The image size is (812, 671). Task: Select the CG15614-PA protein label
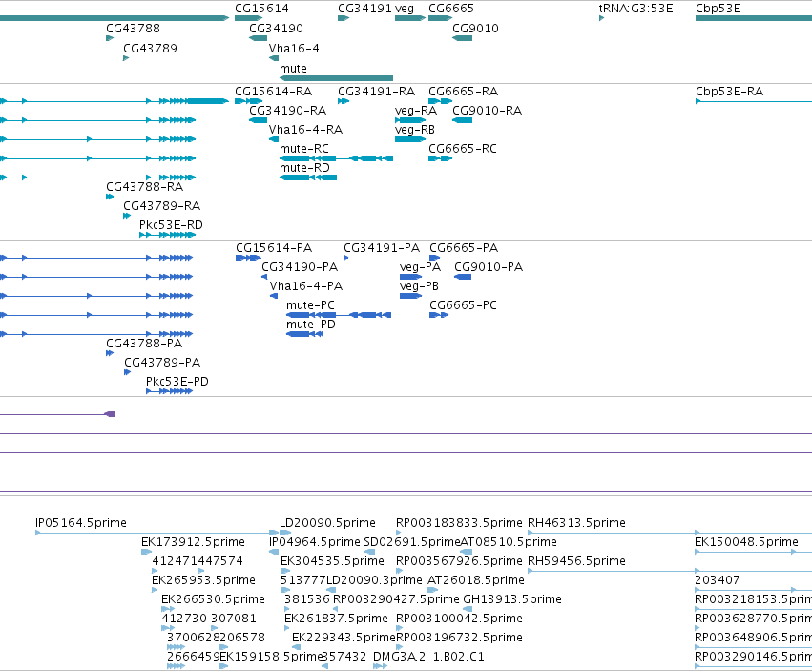pos(274,248)
